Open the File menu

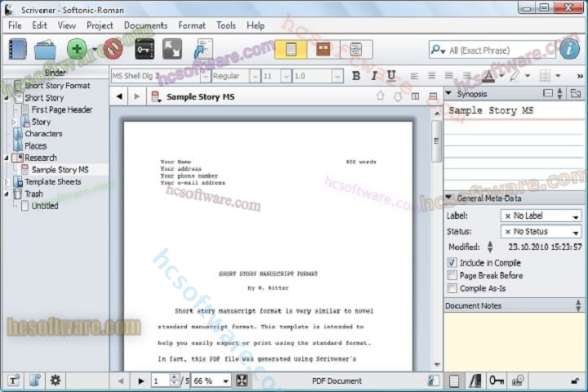tap(15, 25)
